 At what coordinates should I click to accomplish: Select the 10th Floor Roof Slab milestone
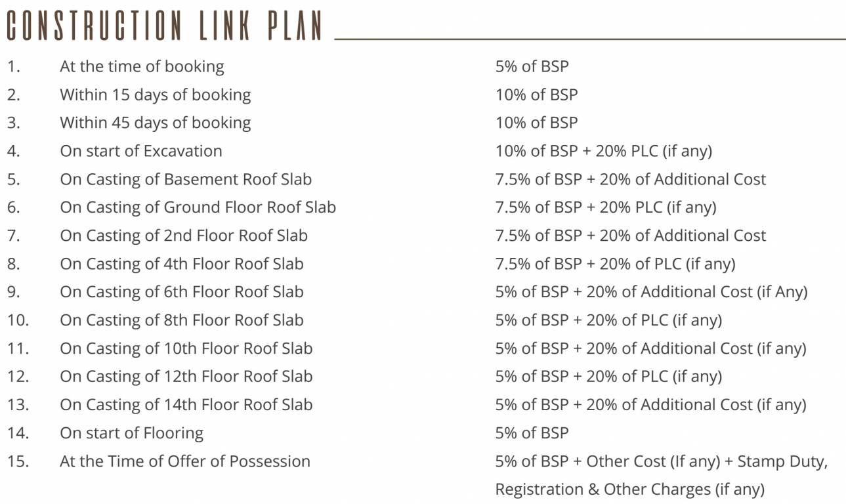(186, 348)
